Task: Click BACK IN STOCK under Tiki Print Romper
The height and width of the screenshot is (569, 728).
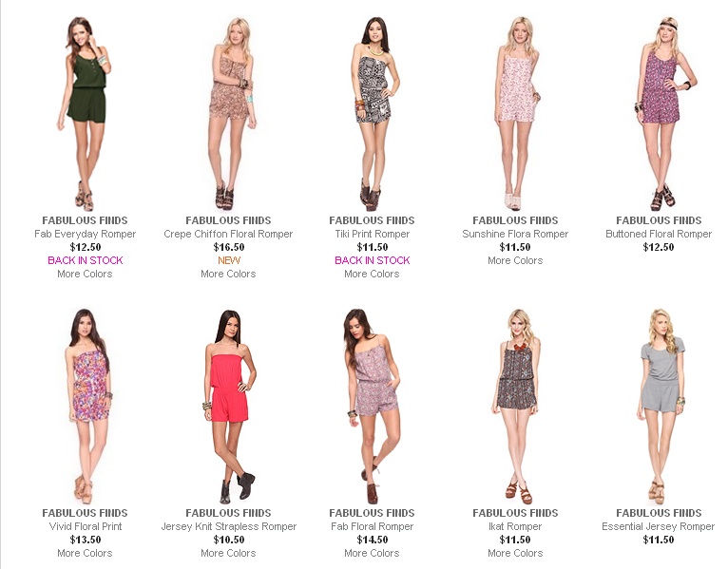Action: click(372, 260)
